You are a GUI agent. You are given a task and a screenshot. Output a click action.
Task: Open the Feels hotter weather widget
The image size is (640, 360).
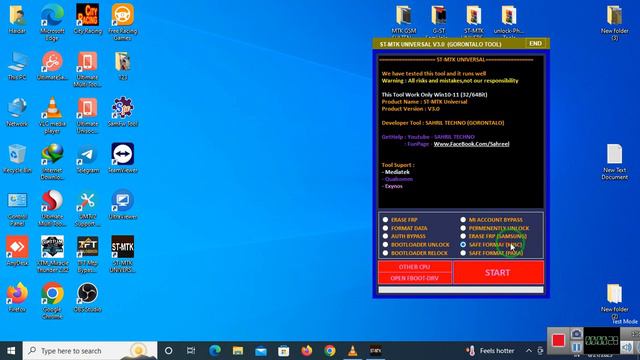click(x=490, y=351)
